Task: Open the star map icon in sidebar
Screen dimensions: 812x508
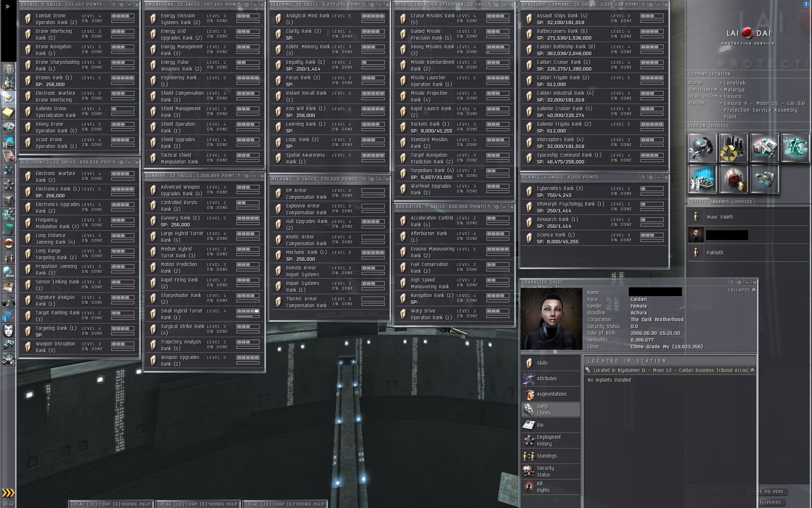Action: (9, 171)
